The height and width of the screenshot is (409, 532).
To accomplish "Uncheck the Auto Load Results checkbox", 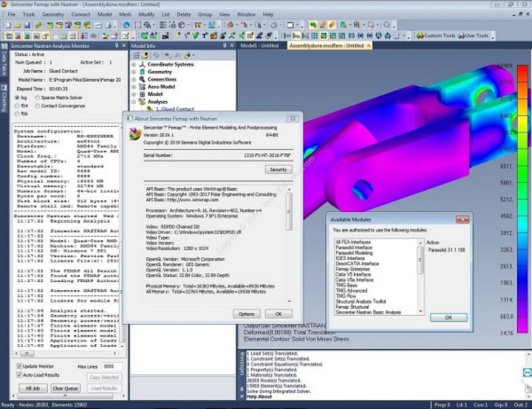I will tap(19, 375).
